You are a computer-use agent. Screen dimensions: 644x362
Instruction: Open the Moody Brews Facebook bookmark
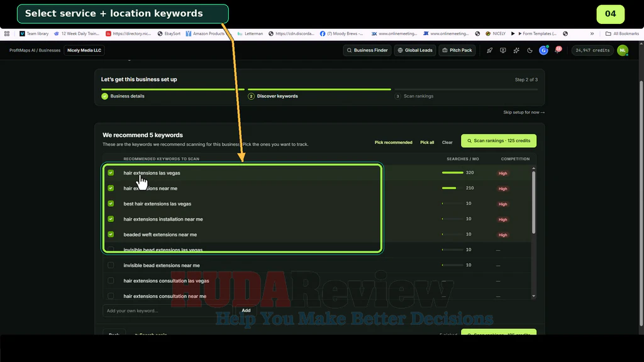pos(341,34)
